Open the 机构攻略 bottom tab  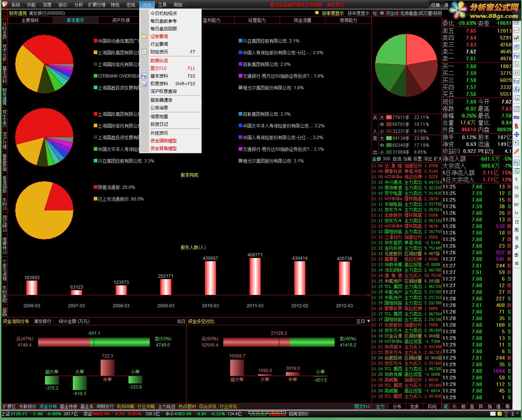pyautogui.click(x=126, y=406)
